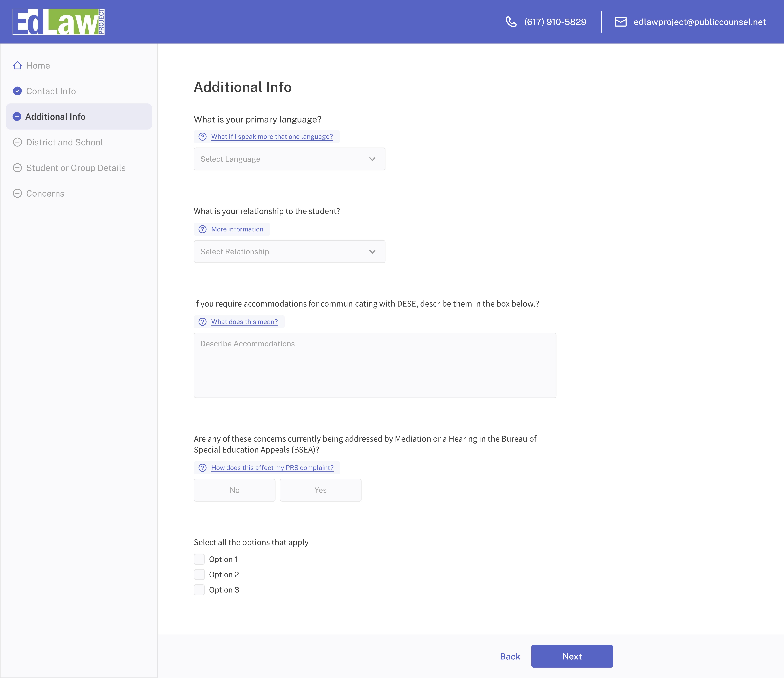Click the Option 3 label text

point(224,590)
